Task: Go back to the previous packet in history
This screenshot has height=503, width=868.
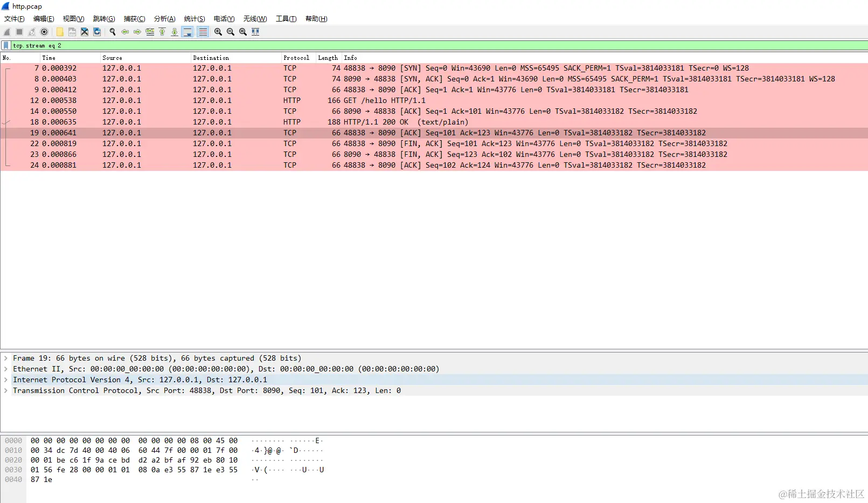Action: (125, 32)
